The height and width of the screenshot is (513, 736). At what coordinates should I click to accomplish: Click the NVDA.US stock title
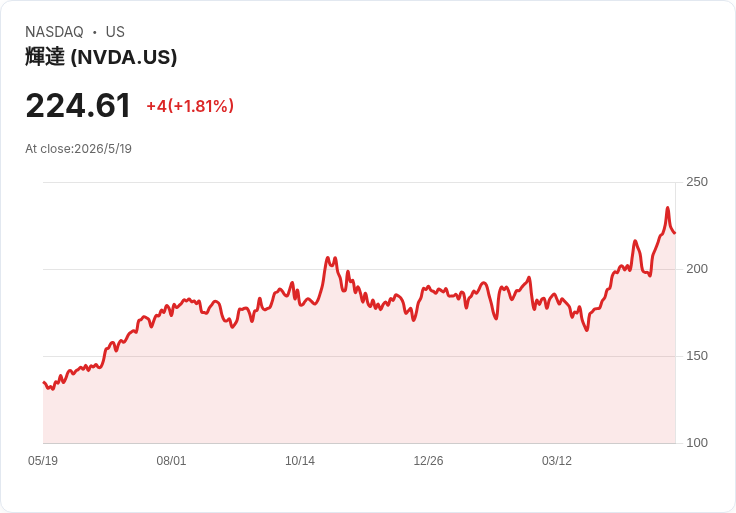[x=101, y=57]
